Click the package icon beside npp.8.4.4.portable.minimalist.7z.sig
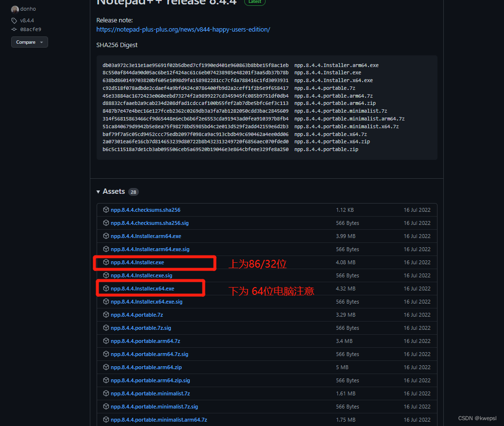 click(x=106, y=407)
